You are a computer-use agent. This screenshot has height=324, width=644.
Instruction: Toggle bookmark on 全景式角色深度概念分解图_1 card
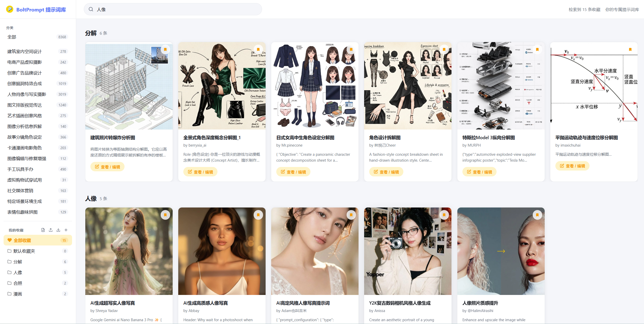(x=258, y=49)
